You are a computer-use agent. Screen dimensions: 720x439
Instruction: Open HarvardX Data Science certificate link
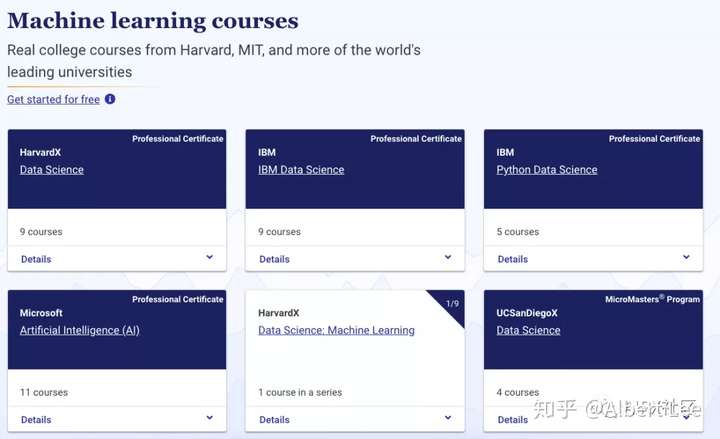[51, 170]
